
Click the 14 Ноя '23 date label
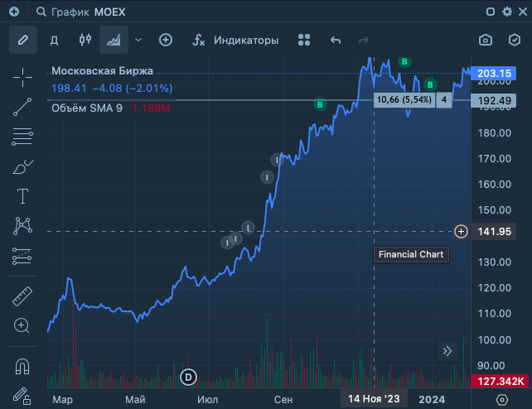coord(374,399)
